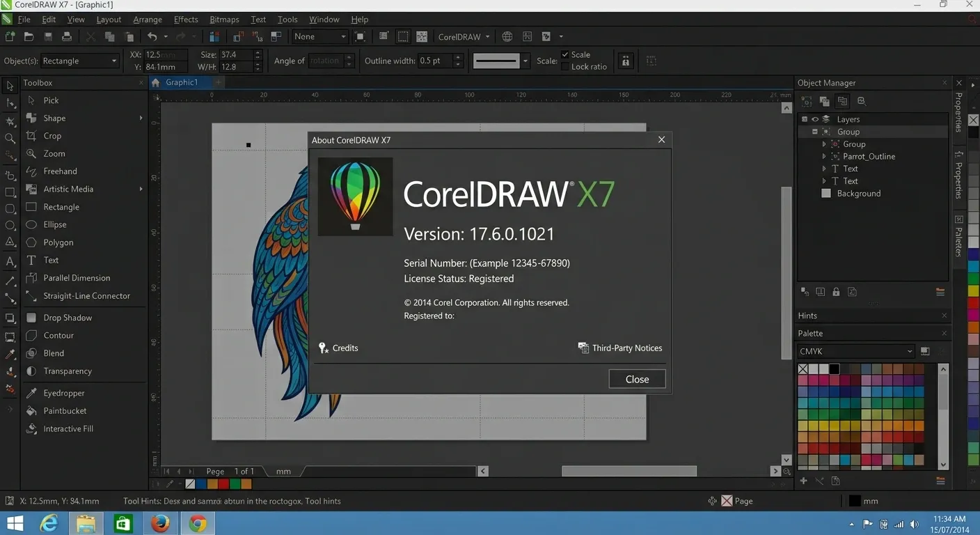Click the lock icon in Object Manager footer
Image resolution: width=980 pixels, height=535 pixels.
point(836,292)
